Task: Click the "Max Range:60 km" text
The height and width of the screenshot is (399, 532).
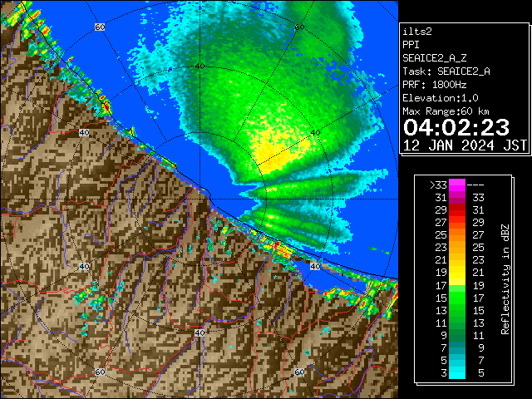Action: click(446, 111)
